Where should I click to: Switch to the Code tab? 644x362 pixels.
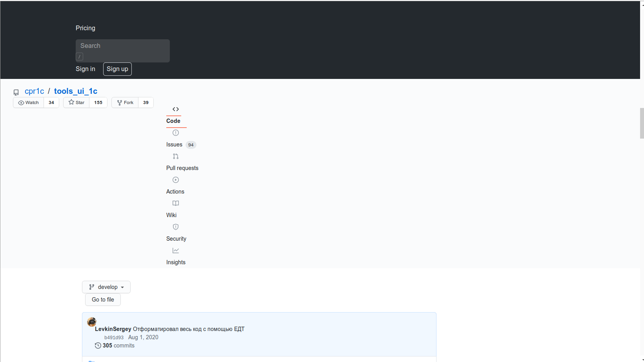point(173,121)
